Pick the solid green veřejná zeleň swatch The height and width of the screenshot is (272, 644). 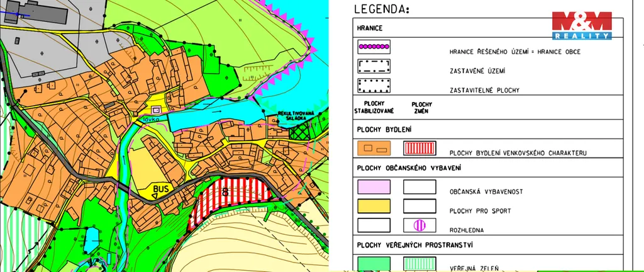(x=374, y=264)
